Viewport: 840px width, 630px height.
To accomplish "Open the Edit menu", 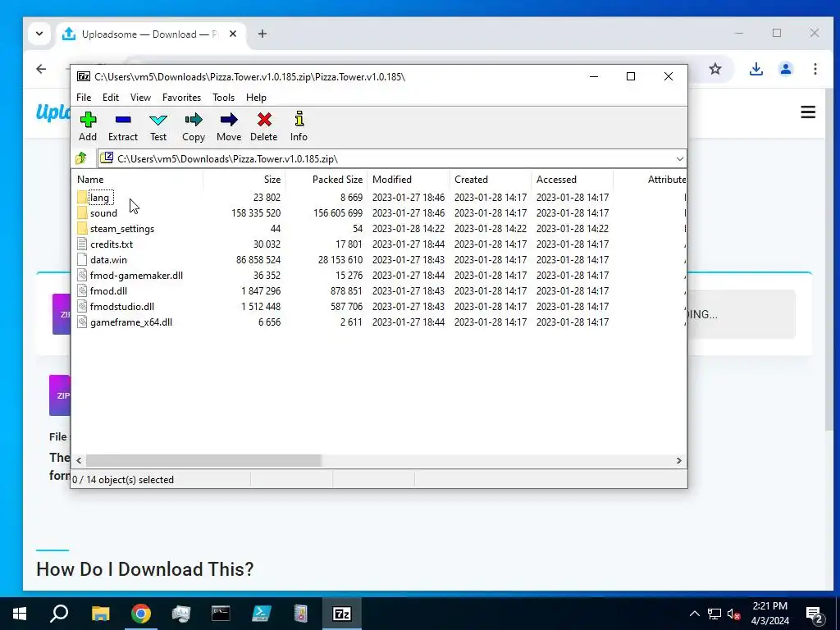I will pos(111,98).
